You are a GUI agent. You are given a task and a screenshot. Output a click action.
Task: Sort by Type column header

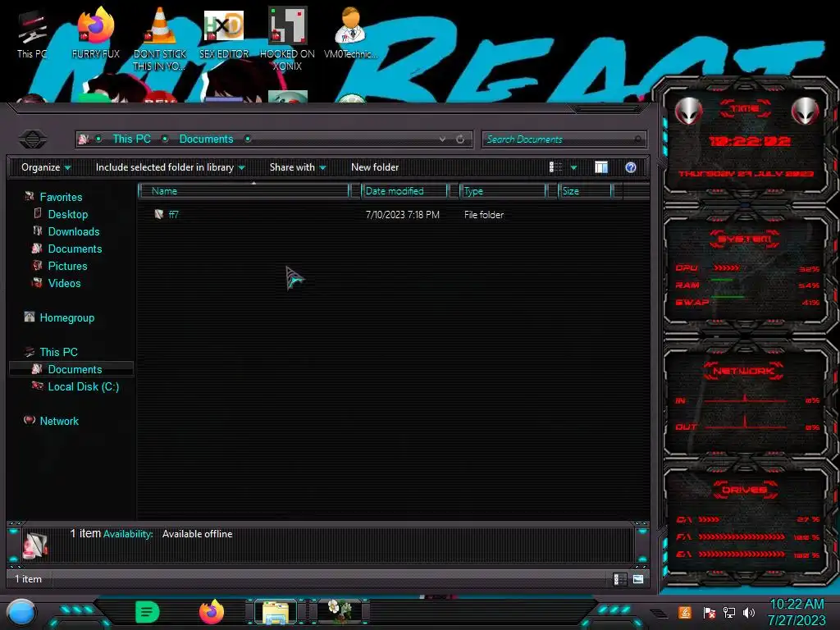click(x=503, y=191)
